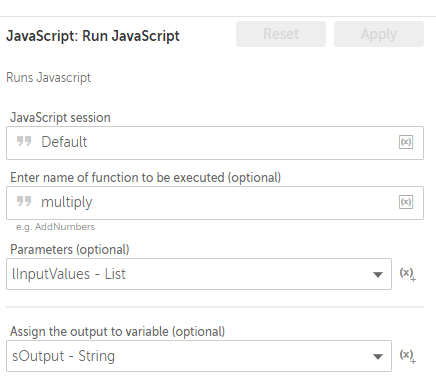Open the sOutput - String dropdown
This screenshot has height=392, width=436.
(199, 356)
